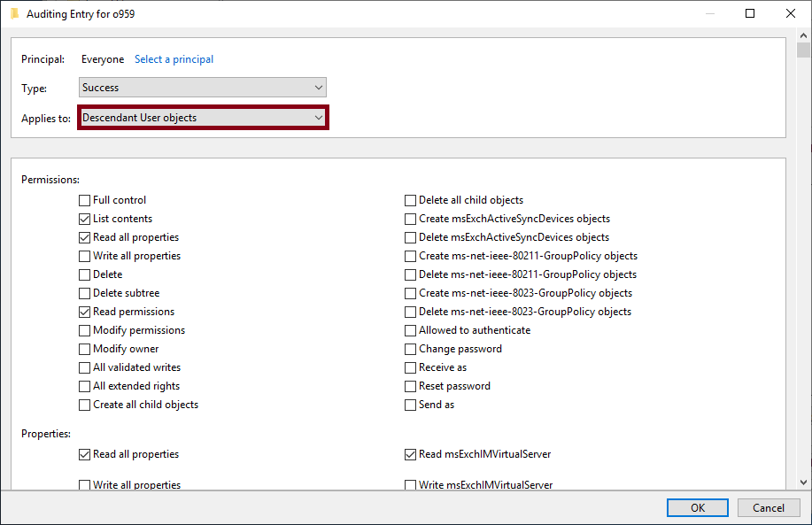Check Create ms-net-ieee-80211-GroupPolicy objects
Screen dimensions: 812x525
(410, 256)
